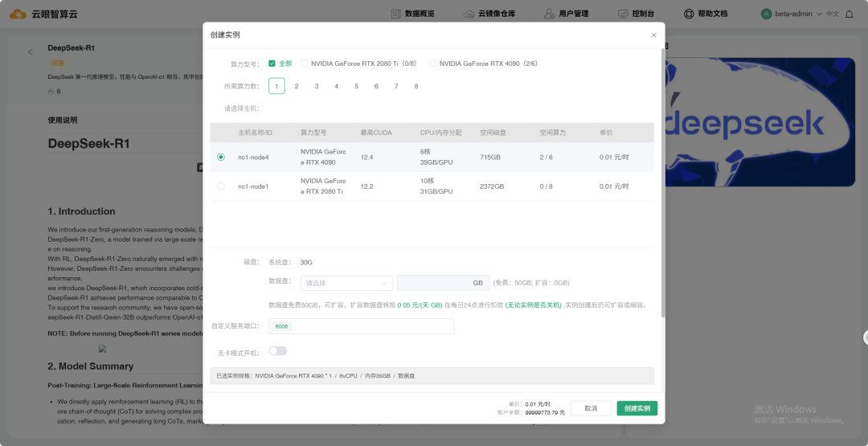Click the data disk GB size field
Image resolution: width=868 pixels, height=446 pixels.
443,283
